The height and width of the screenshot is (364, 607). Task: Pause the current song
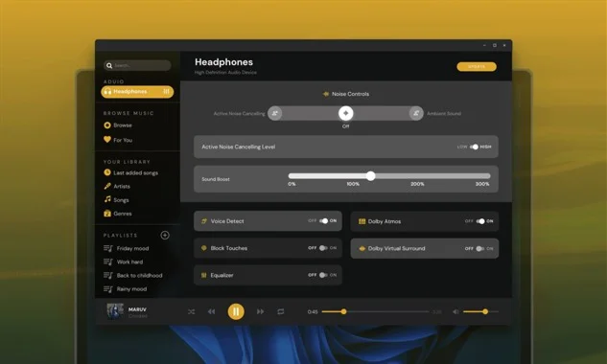pyautogui.click(x=236, y=311)
